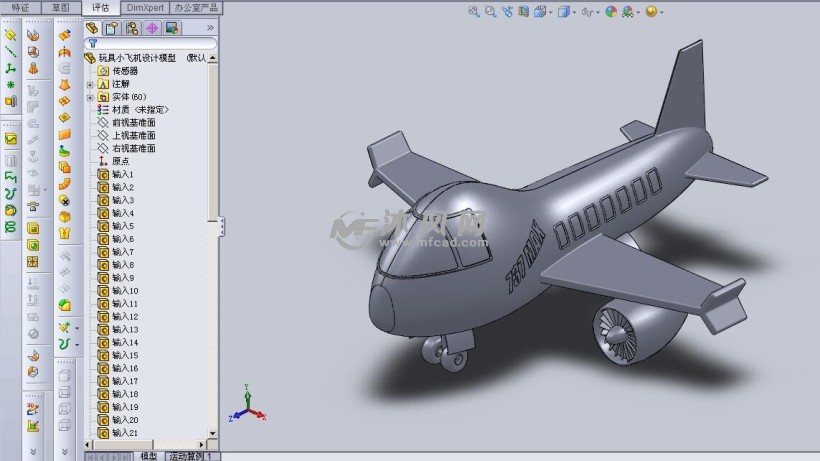Image resolution: width=820 pixels, height=461 pixels.
Task: Select the 输入15 imported feature
Action: (x=125, y=355)
